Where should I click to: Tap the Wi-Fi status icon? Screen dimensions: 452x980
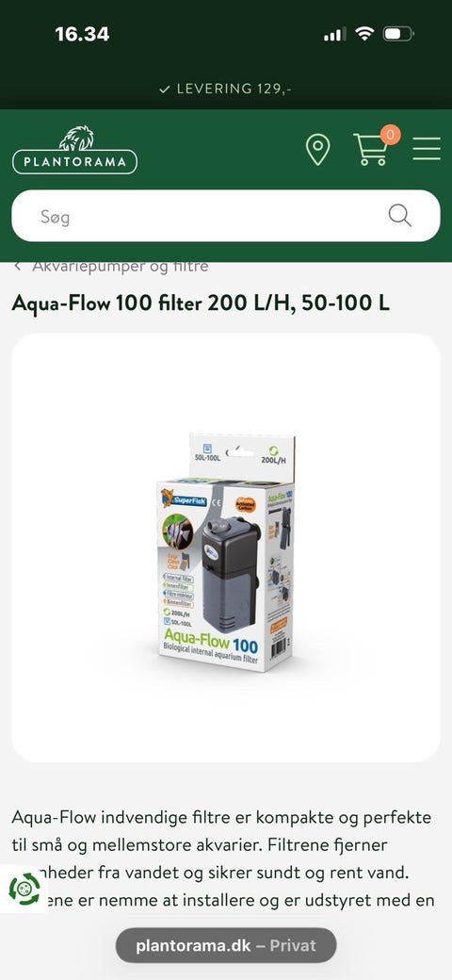[364, 33]
